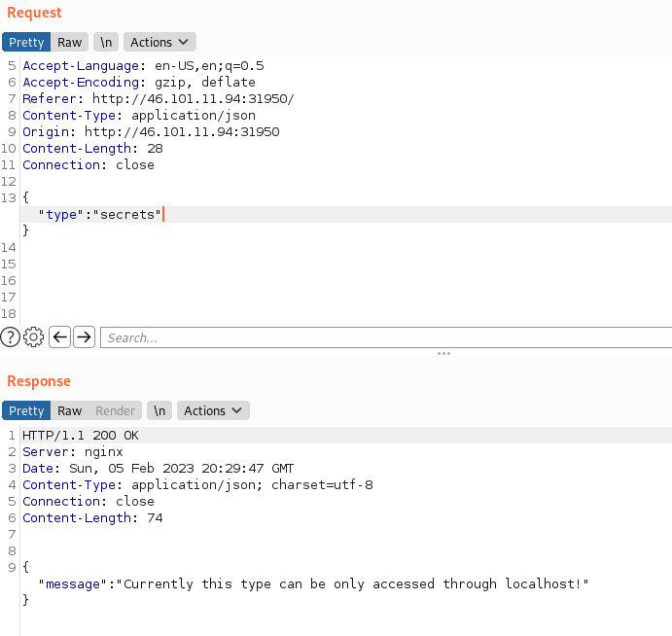Click the Content-Length: 28 request header
This screenshot has width=672, height=636.
click(x=92, y=149)
